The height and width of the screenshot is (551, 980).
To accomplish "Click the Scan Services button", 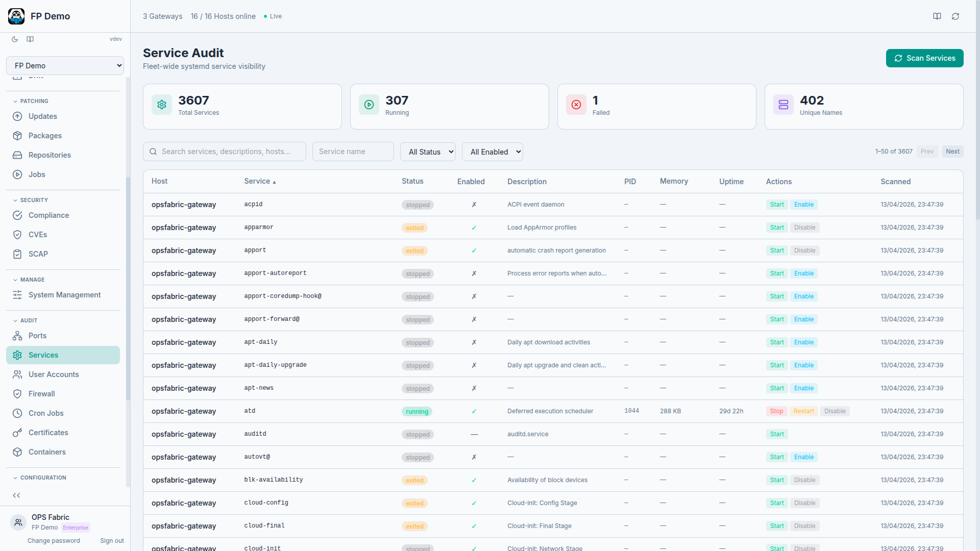I will tap(924, 58).
